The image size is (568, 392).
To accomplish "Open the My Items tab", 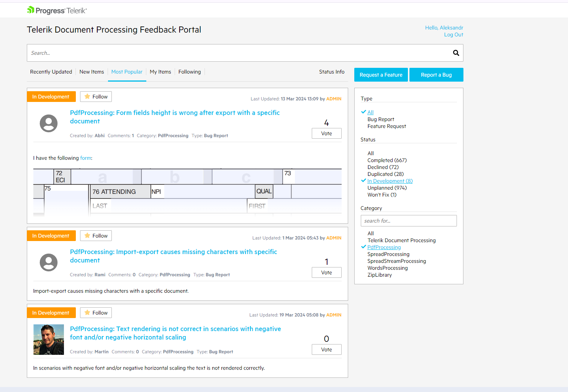I will coord(160,72).
